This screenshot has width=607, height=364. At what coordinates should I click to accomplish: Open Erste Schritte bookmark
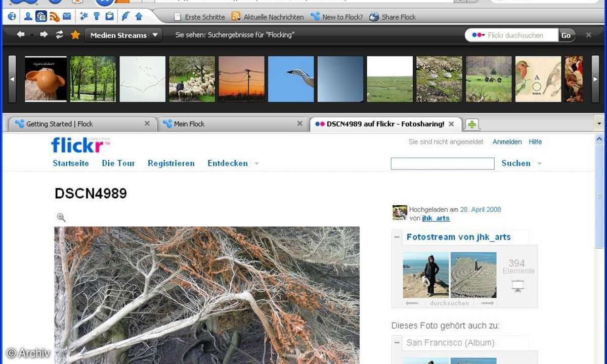[199, 17]
